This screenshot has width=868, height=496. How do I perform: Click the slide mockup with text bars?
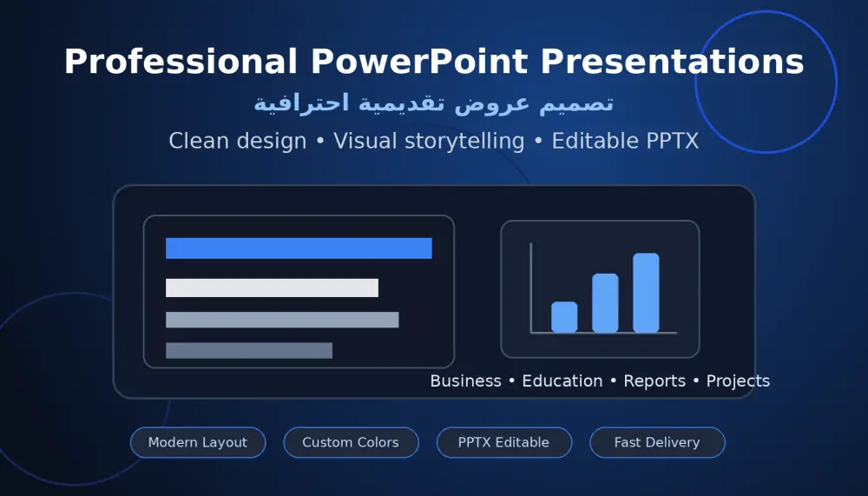[299, 292]
